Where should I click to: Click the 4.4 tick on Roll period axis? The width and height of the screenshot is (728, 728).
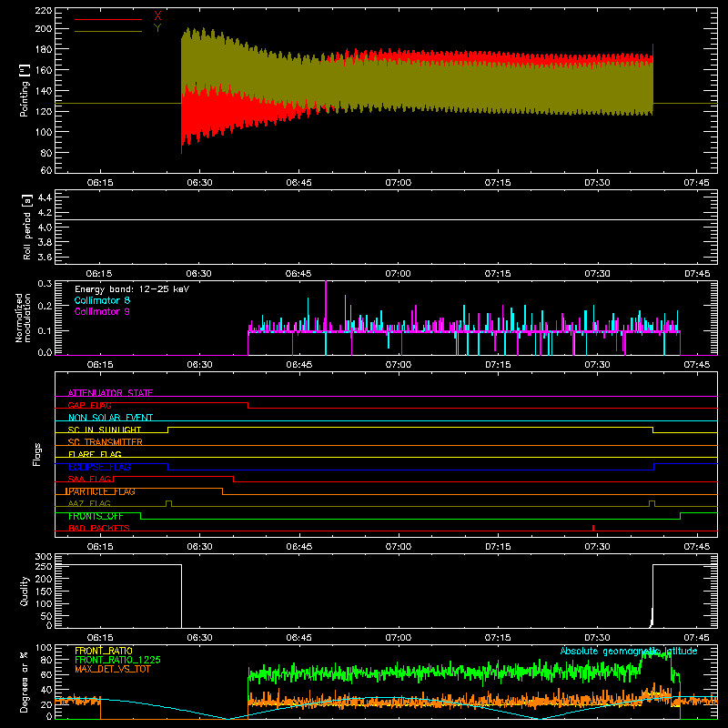pos(45,197)
